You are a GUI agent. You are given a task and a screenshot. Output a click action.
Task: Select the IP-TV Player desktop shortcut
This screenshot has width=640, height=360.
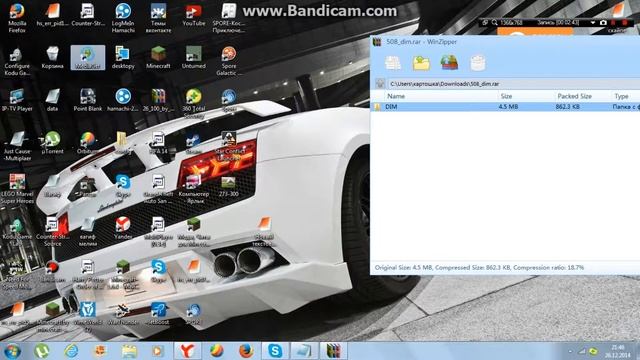point(17,100)
